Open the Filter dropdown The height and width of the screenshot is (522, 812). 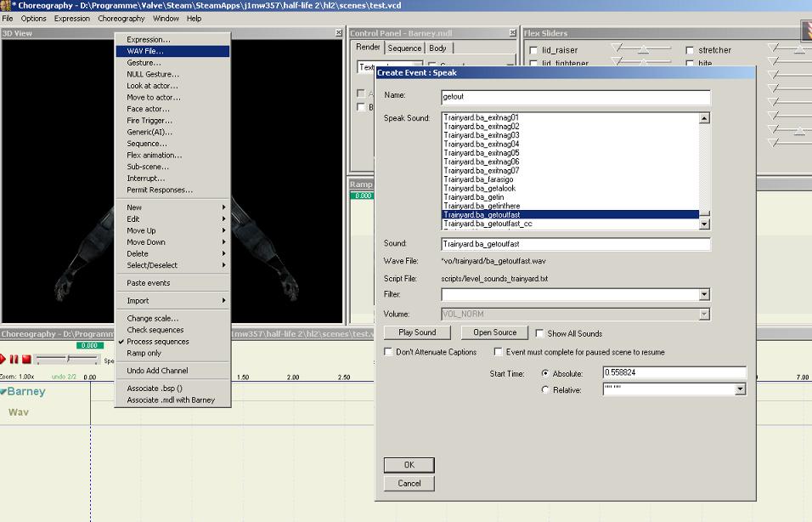(x=704, y=294)
